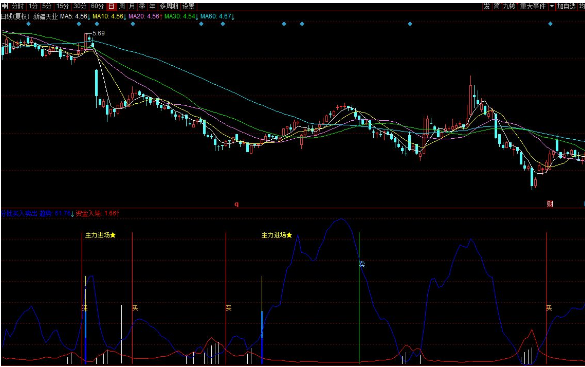Image resolution: width=585 pixels, height=367 pixels.
Task: Click the second 主力进场 star label
Action: coord(276,235)
